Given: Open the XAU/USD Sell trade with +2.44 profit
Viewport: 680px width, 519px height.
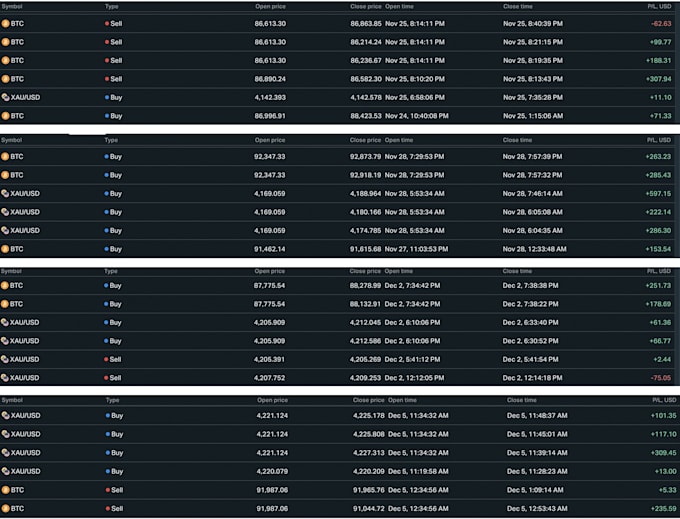Looking at the screenshot, I should pos(337,359).
